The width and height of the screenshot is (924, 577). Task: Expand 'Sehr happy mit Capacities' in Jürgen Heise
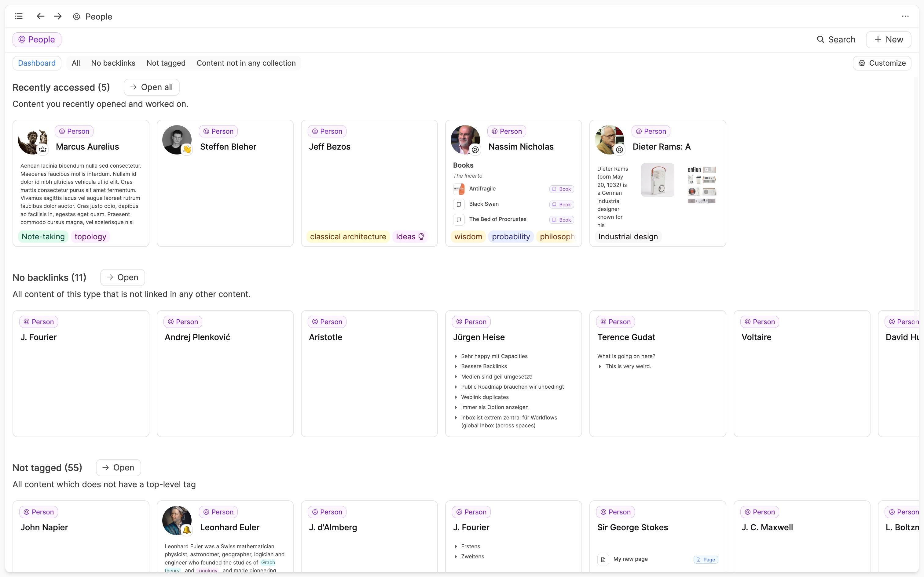[456, 356]
